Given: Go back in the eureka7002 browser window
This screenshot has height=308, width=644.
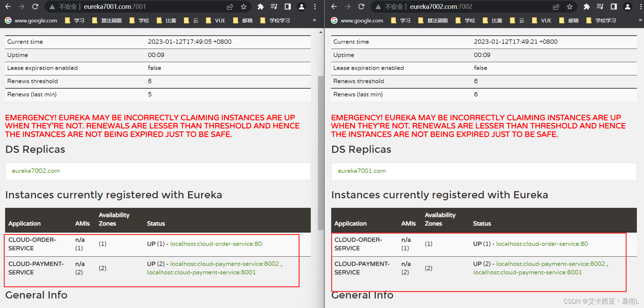Looking at the screenshot, I should click(x=334, y=6).
